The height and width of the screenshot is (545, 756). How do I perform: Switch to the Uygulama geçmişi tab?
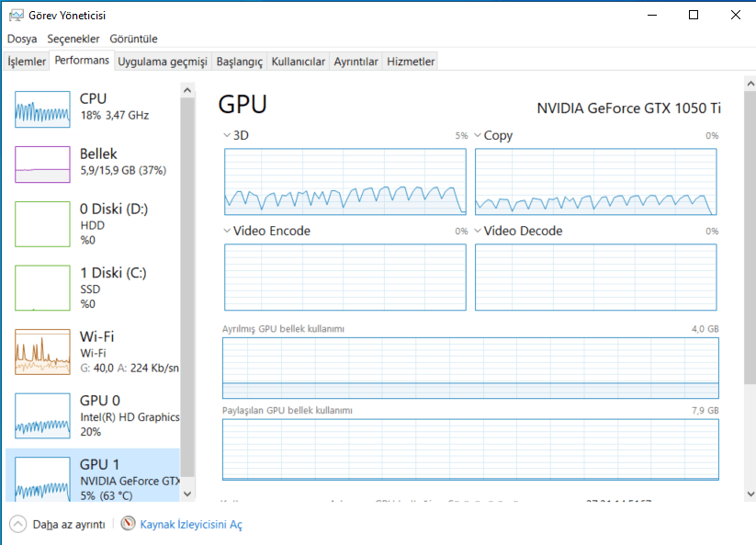[x=163, y=62]
